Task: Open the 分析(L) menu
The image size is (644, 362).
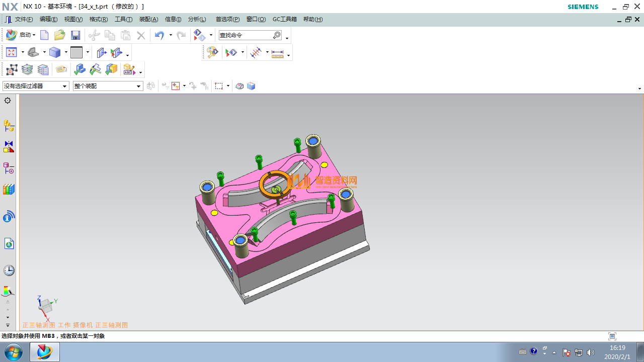Action: coord(197,19)
